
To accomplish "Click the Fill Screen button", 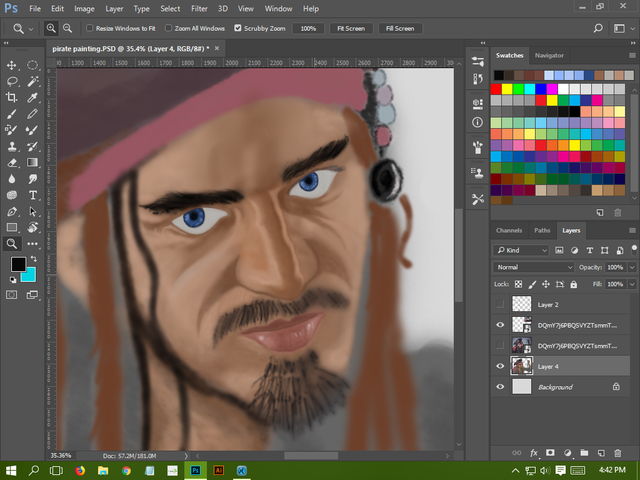I will pyautogui.click(x=399, y=28).
